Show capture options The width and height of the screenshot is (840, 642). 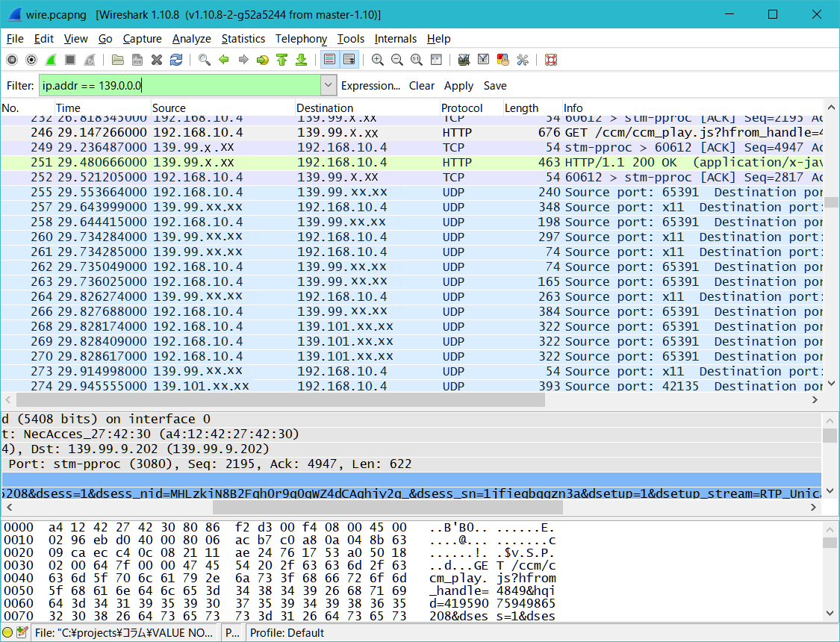(x=31, y=60)
